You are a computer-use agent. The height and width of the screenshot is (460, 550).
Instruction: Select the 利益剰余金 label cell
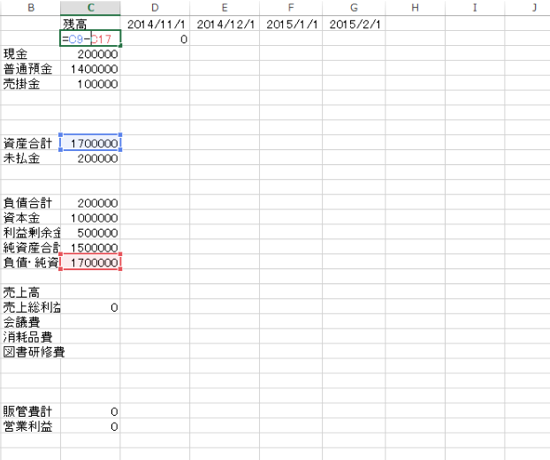coord(31,232)
